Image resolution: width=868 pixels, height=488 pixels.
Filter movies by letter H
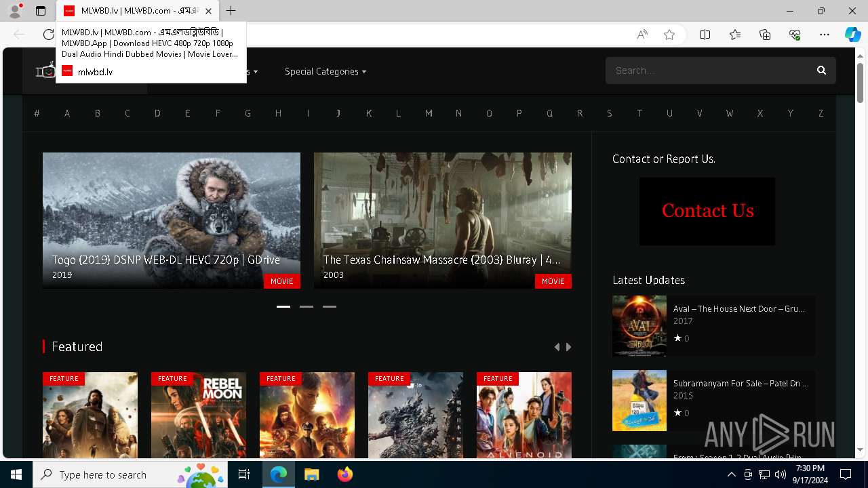coord(278,113)
